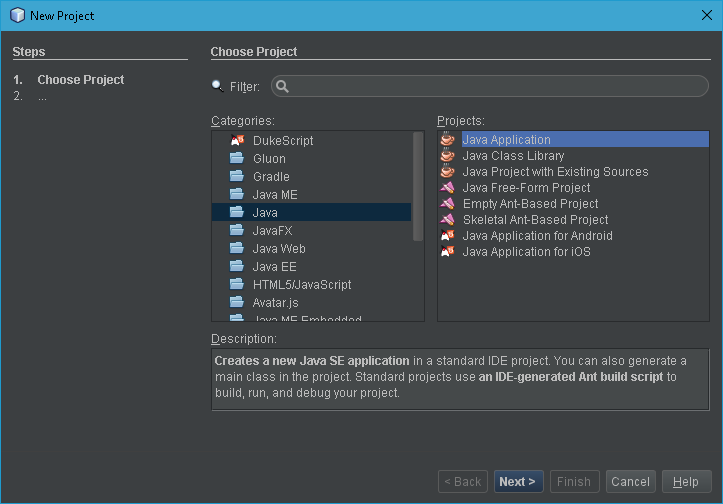
Task: Click the Java Project with Existing Sources icon
Action: [447, 171]
